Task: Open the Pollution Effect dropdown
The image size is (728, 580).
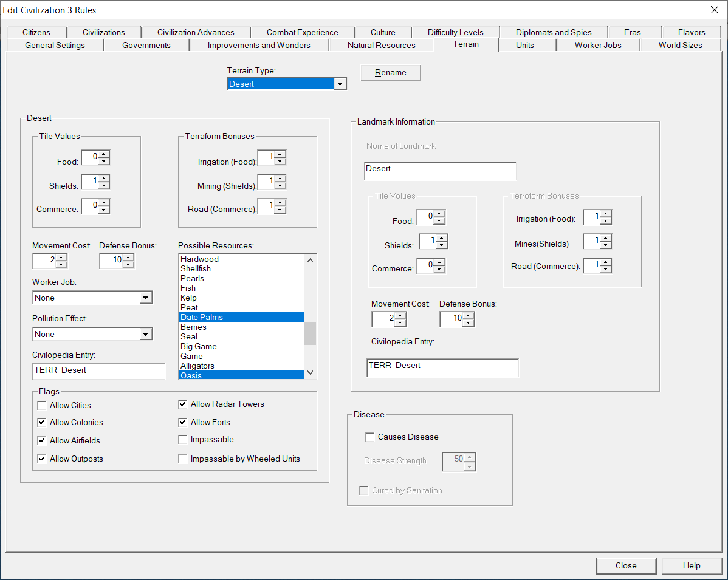Action: pos(146,334)
